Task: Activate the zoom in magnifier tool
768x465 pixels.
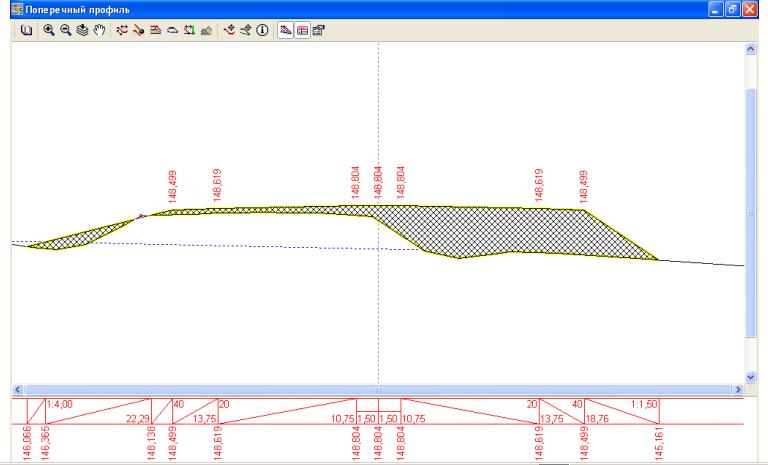Action: point(48,31)
